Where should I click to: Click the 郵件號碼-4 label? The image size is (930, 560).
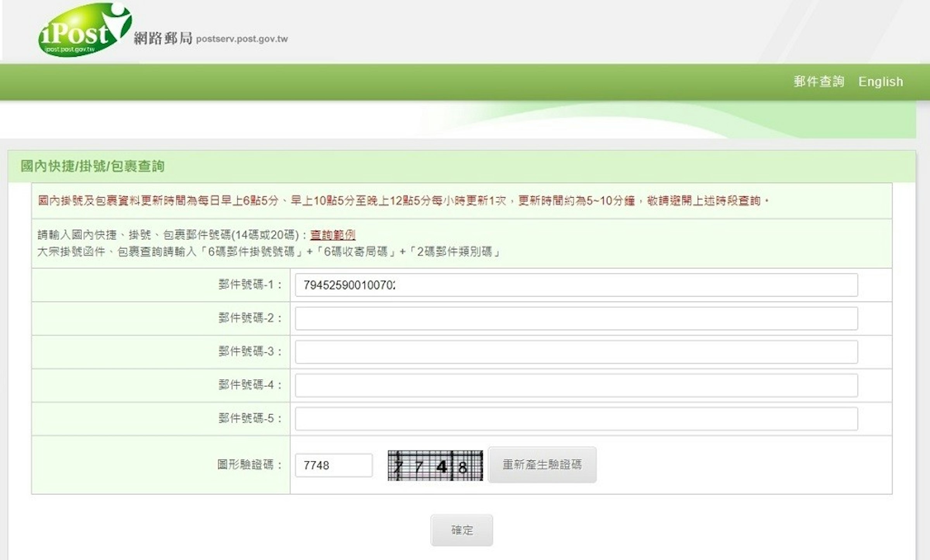(x=250, y=385)
